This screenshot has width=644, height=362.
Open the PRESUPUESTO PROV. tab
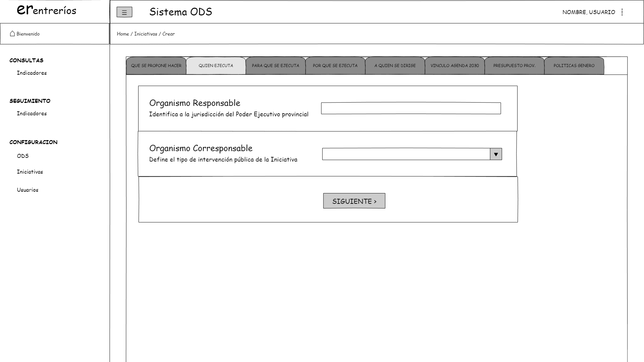coord(514,66)
